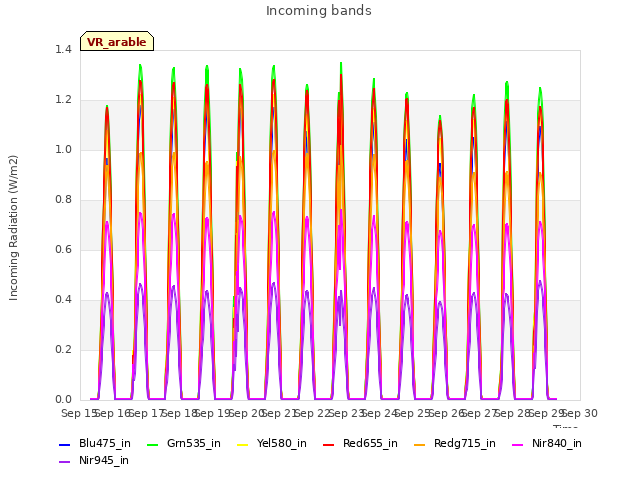Click the orange Redg715_in legend swatch

(420, 444)
